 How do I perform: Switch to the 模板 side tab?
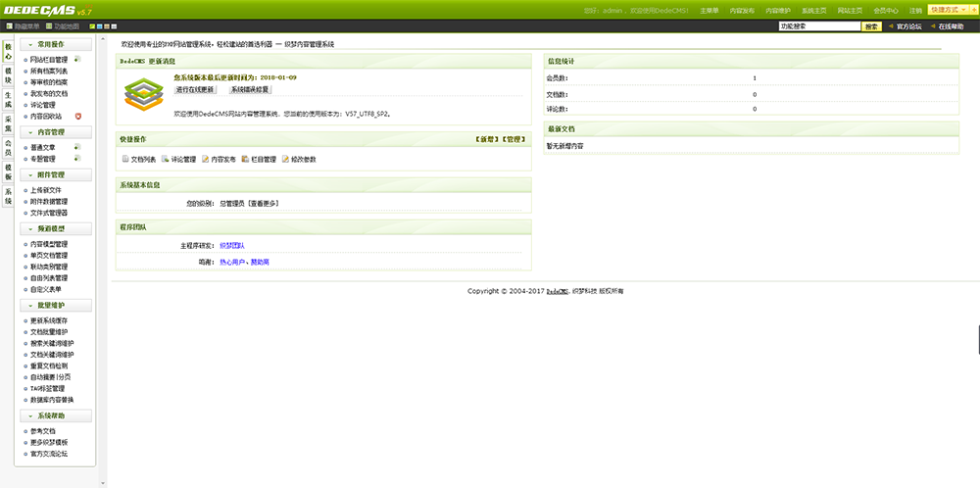(8, 171)
